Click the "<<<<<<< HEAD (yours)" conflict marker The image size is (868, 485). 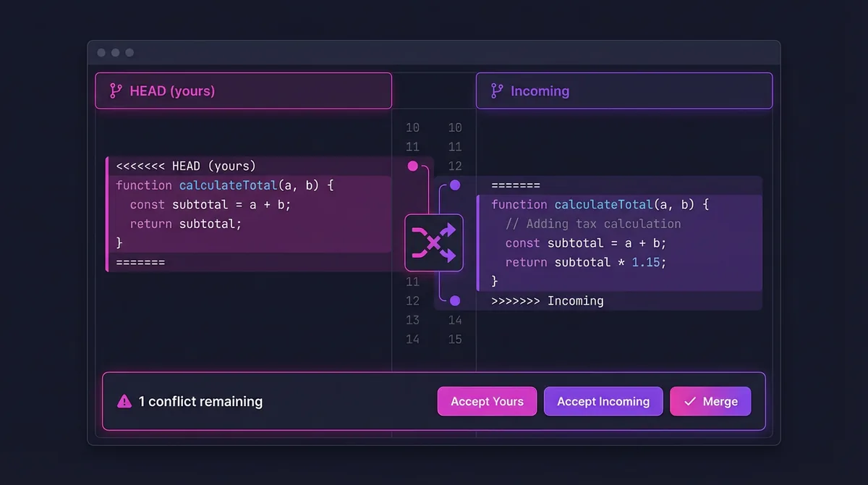[x=186, y=166]
